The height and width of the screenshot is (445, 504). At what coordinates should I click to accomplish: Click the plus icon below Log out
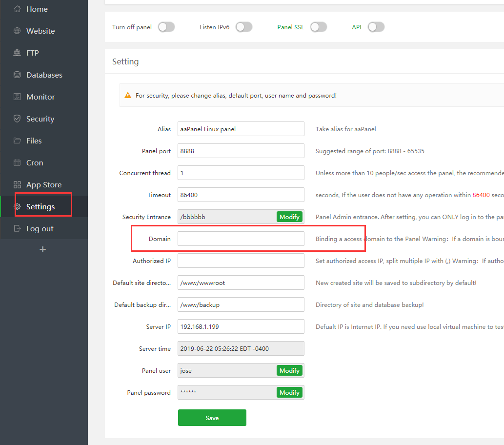pyautogui.click(x=42, y=249)
